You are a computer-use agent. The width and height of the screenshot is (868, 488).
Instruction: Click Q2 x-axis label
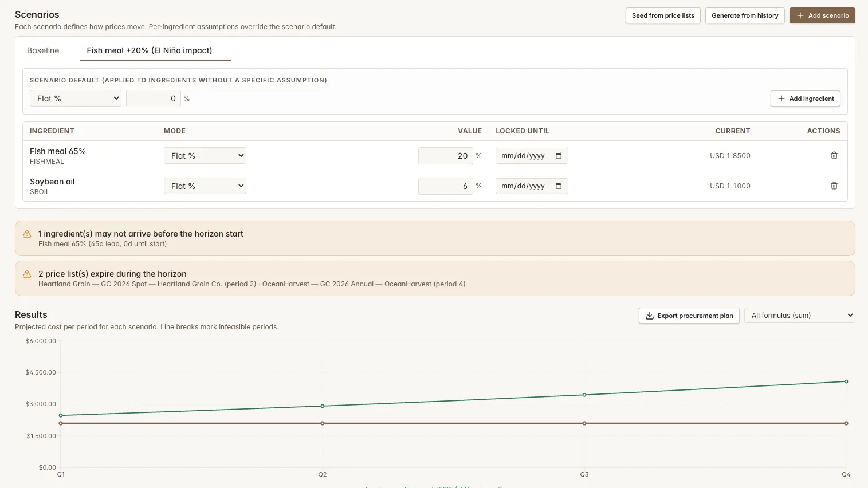[x=323, y=474]
